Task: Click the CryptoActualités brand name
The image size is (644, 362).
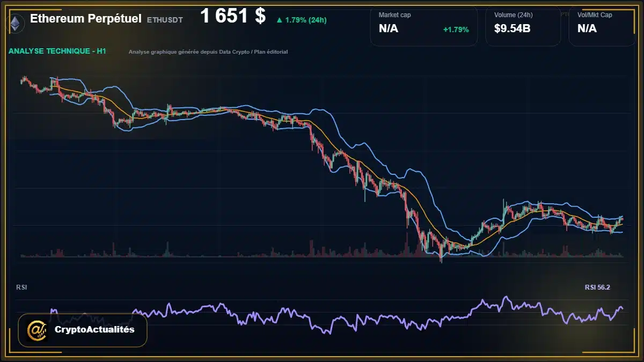Action: (x=94, y=330)
